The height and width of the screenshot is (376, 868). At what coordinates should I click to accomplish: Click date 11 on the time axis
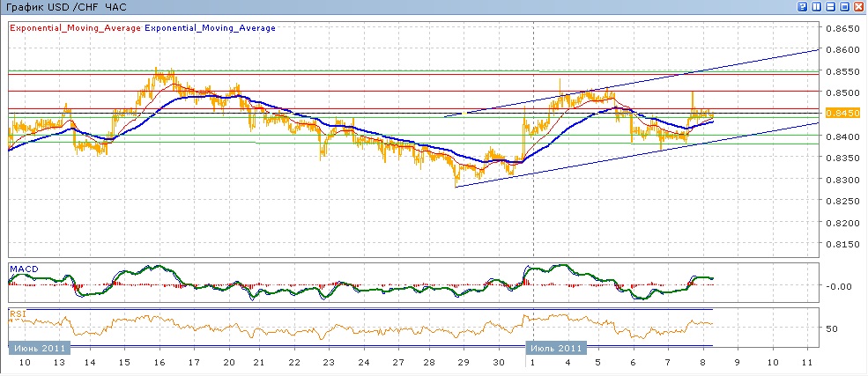806,363
